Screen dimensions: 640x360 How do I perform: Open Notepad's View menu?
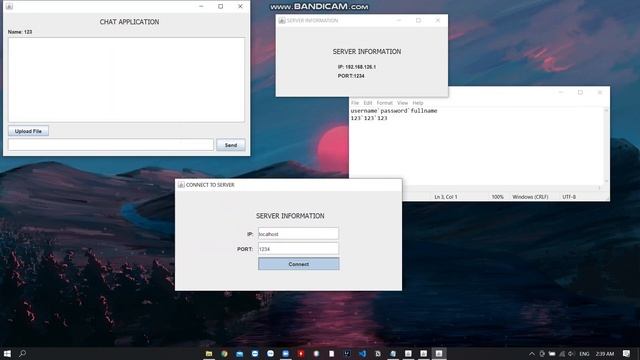pos(402,103)
